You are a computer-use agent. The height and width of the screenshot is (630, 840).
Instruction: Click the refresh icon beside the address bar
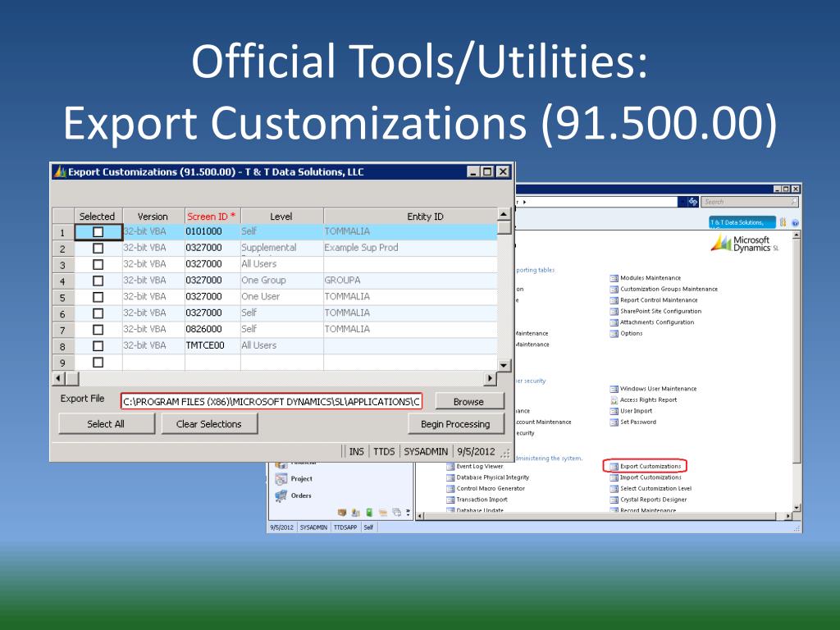point(692,202)
